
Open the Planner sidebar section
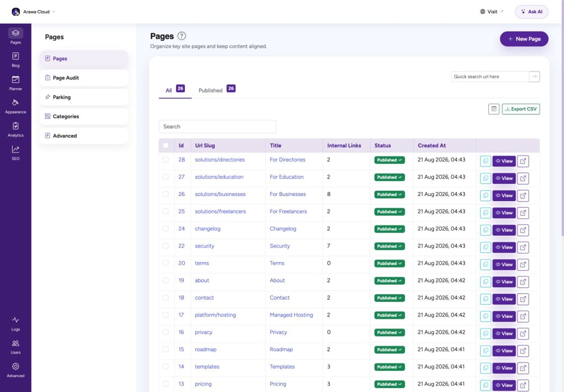[15, 83]
